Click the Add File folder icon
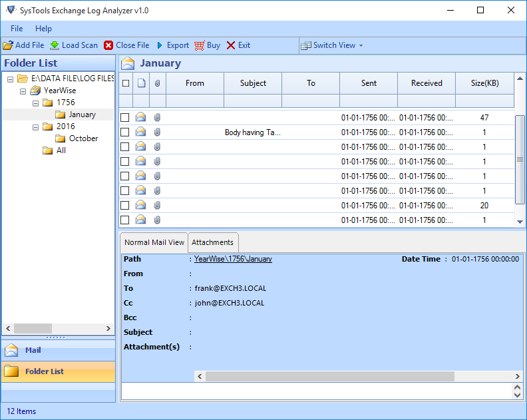The width and height of the screenshot is (527, 420). [8, 45]
